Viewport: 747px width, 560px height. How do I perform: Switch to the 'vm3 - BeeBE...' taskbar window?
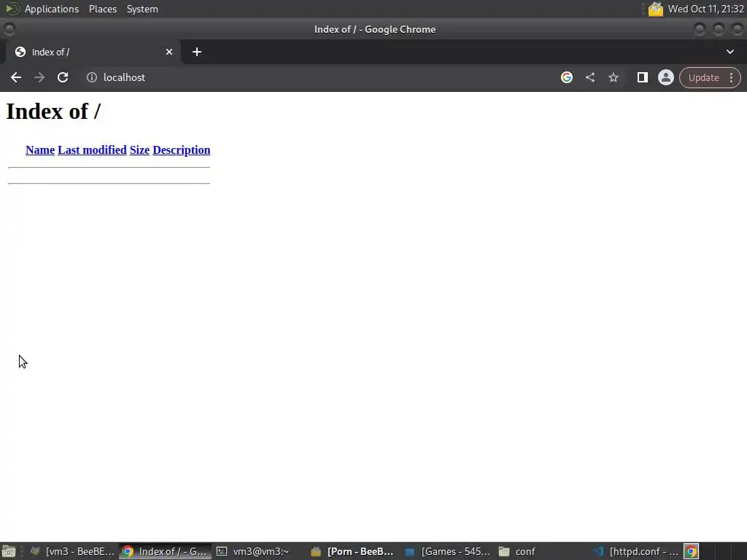click(72, 551)
